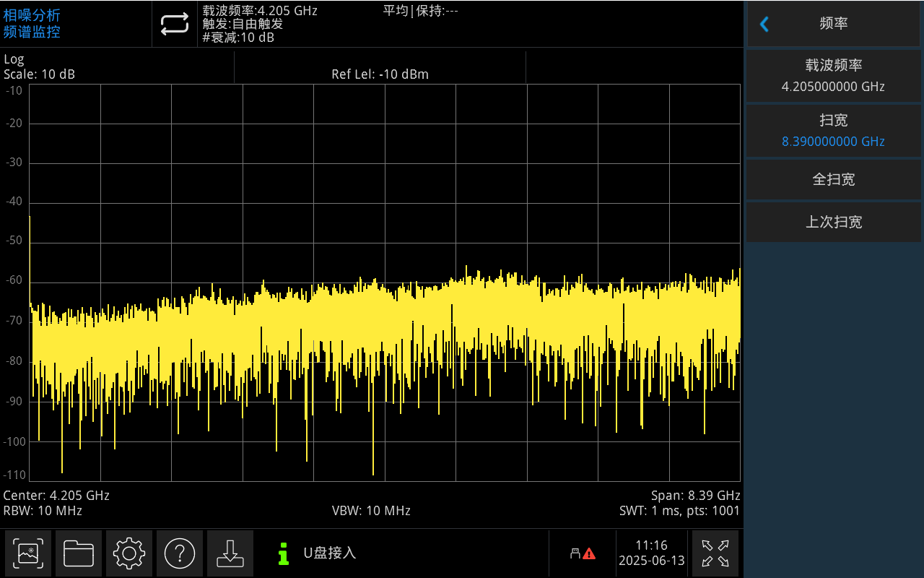Open the settings gear icon
924x578 pixels.
129,553
